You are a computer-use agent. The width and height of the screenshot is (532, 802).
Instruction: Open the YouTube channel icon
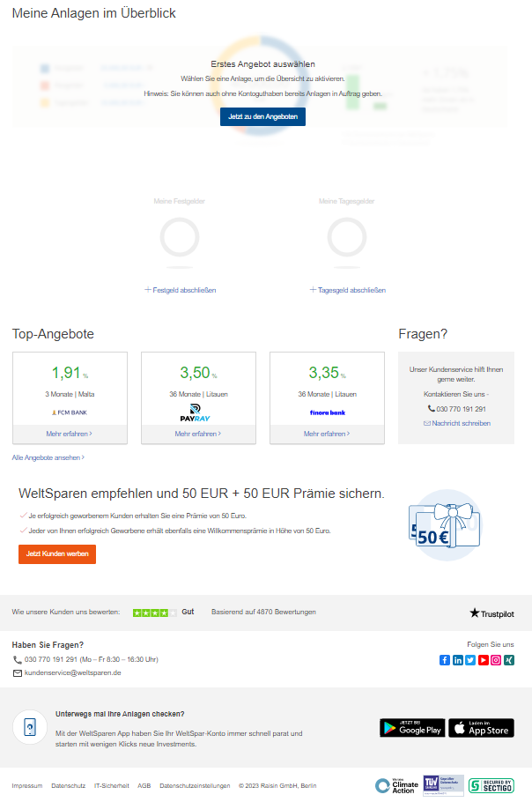tap(484, 660)
